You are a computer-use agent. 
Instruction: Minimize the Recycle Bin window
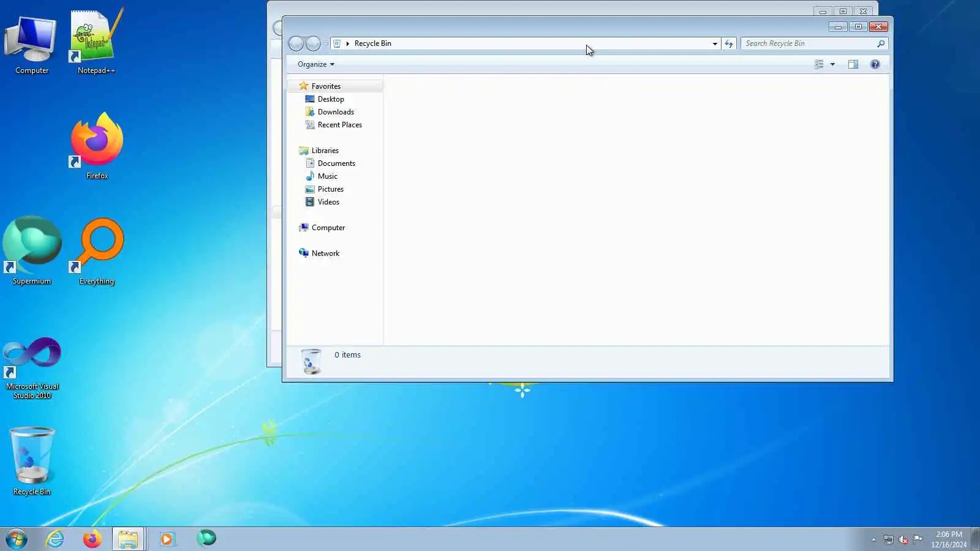[x=838, y=26]
